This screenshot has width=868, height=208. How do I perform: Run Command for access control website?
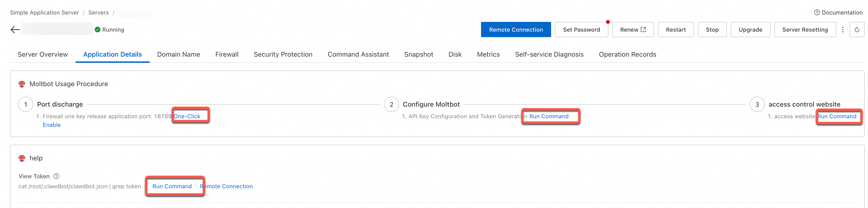[x=837, y=116]
